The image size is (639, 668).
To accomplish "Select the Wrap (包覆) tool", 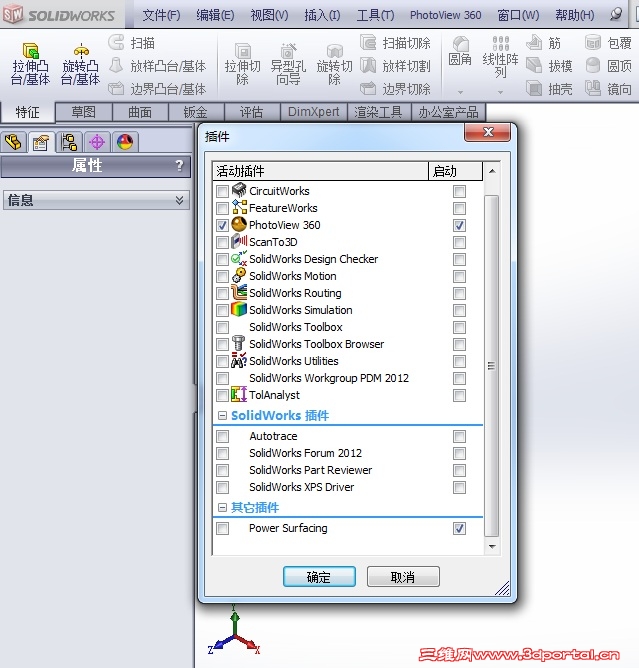I will [x=608, y=43].
